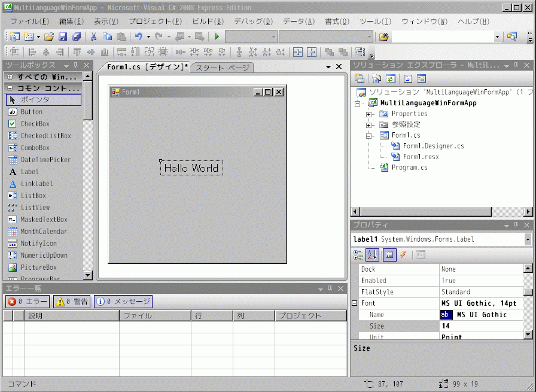Screen dimensions: 536x392
Task: Click View Code icon in Solution Explorer
Action: (x=408, y=78)
